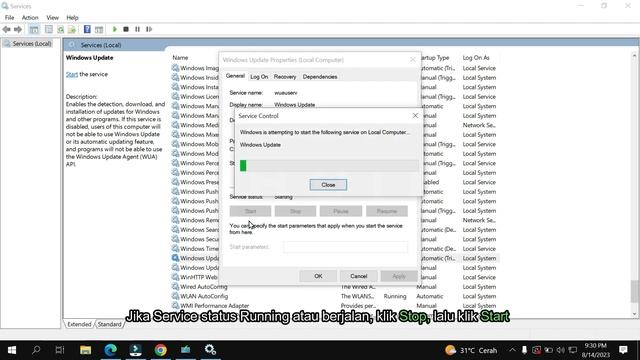
Task: Switch to the Extended view tab
Action: [79, 324]
